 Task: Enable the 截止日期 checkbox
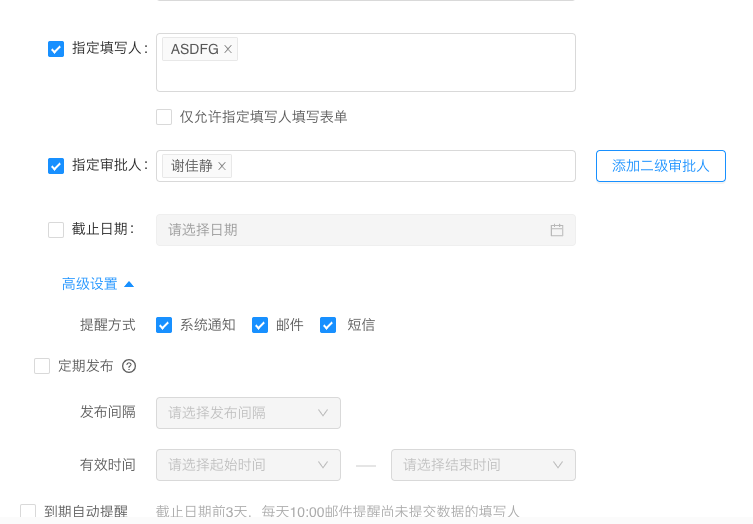[56, 230]
